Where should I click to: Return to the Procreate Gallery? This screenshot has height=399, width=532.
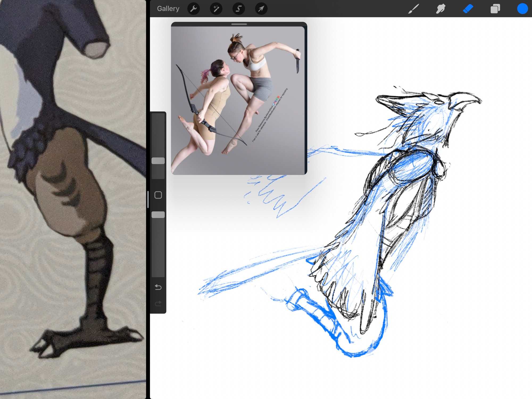tap(168, 9)
